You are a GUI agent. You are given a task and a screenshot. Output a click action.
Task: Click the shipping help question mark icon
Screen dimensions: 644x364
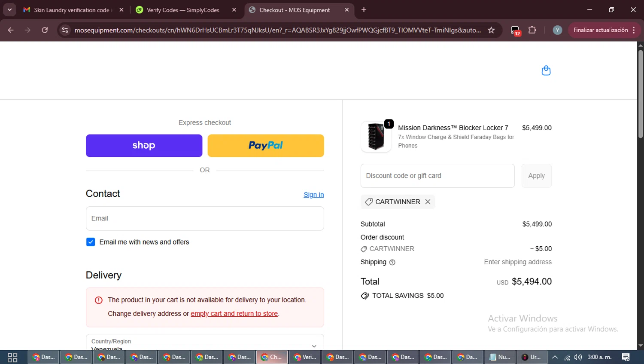tap(392, 262)
